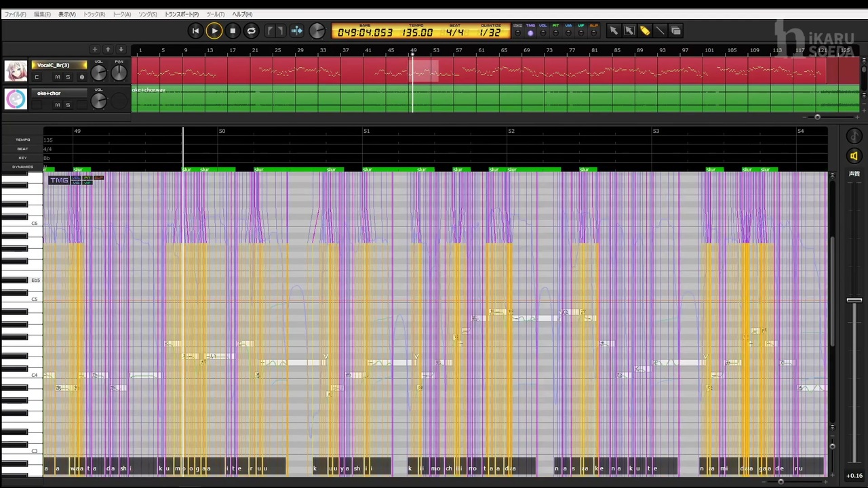This screenshot has width=868, height=488.
Task: Open the ツール(T) menu
Action: 215,14
